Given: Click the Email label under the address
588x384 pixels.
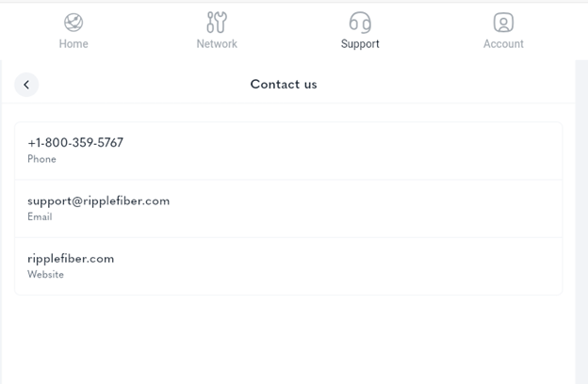Looking at the screenshot, I should coord(40,216).
